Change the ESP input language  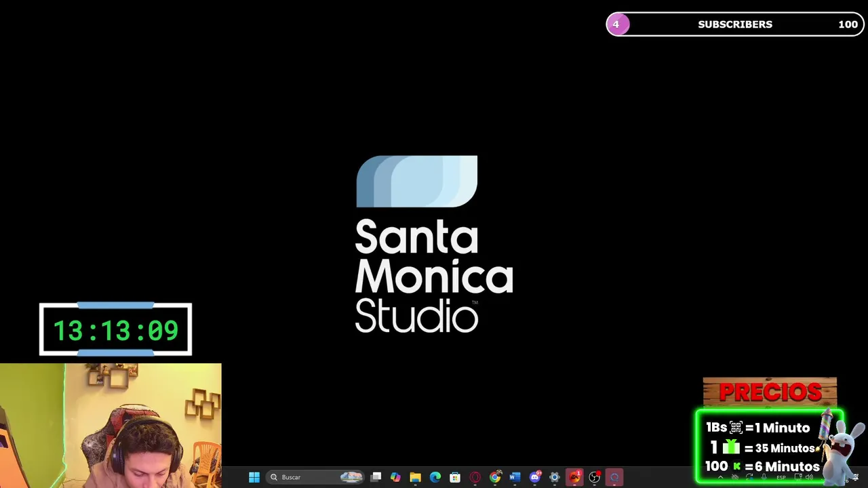781,477
